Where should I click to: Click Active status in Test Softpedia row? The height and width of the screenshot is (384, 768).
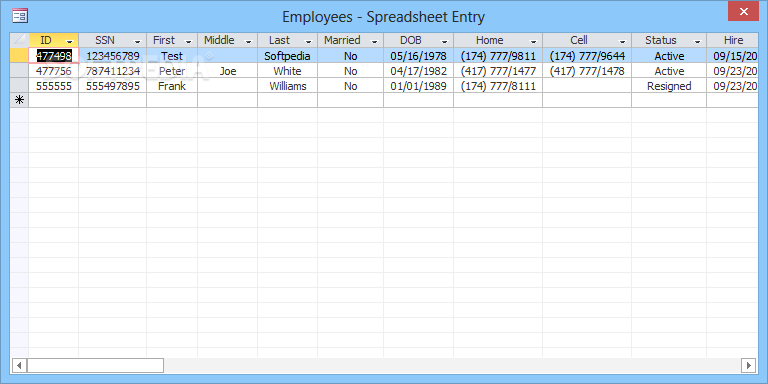[669, 56]
